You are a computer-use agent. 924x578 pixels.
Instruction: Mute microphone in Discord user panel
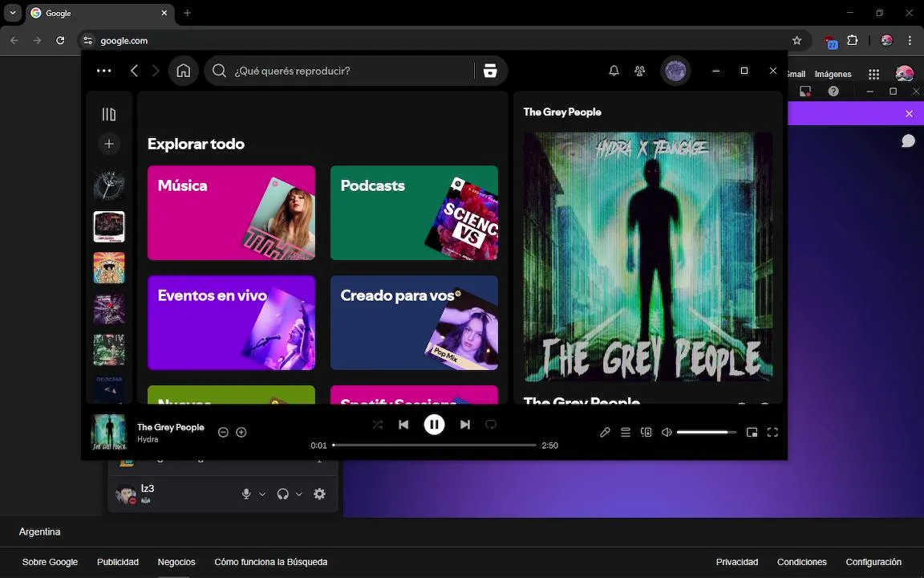coord(246,495)
